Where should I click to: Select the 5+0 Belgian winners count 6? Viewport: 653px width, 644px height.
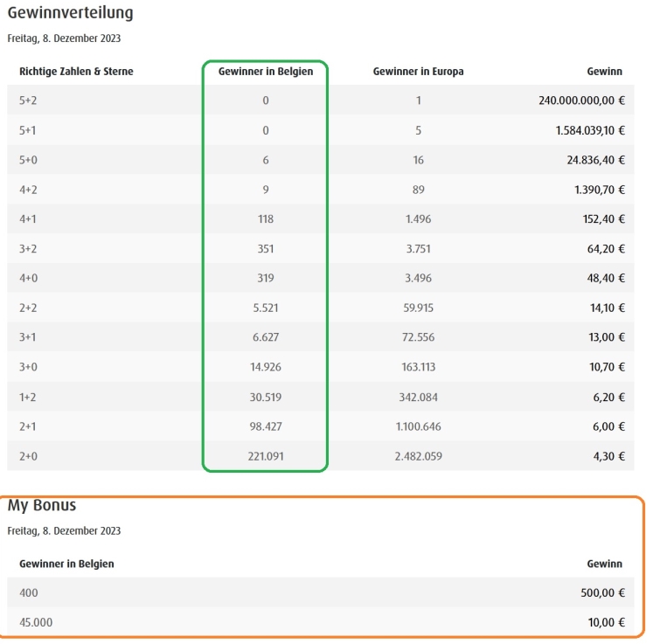pos(266,160)
